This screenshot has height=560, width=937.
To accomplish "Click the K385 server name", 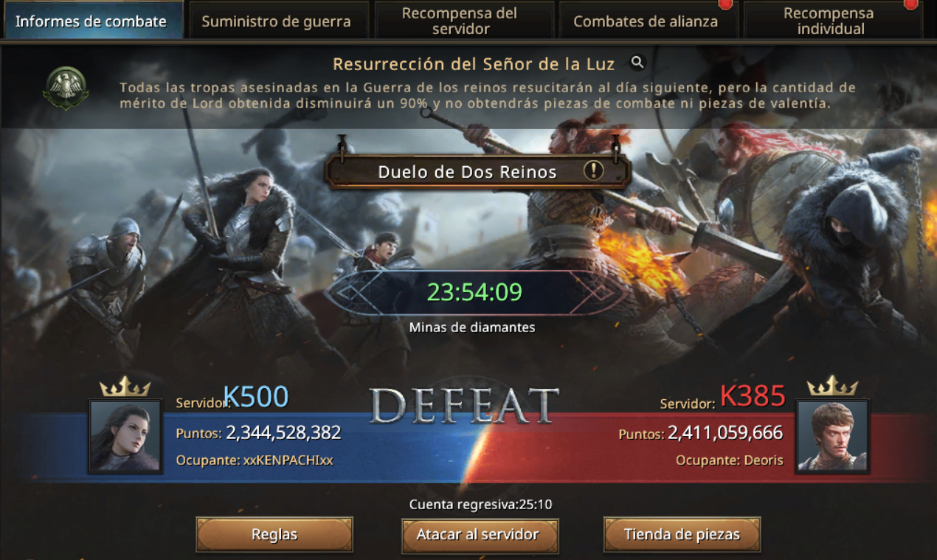I will click(753, 396).
